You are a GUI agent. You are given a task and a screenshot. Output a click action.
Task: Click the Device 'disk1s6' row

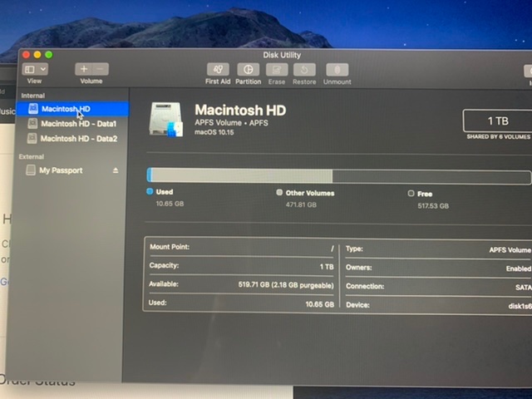(438, 305)
